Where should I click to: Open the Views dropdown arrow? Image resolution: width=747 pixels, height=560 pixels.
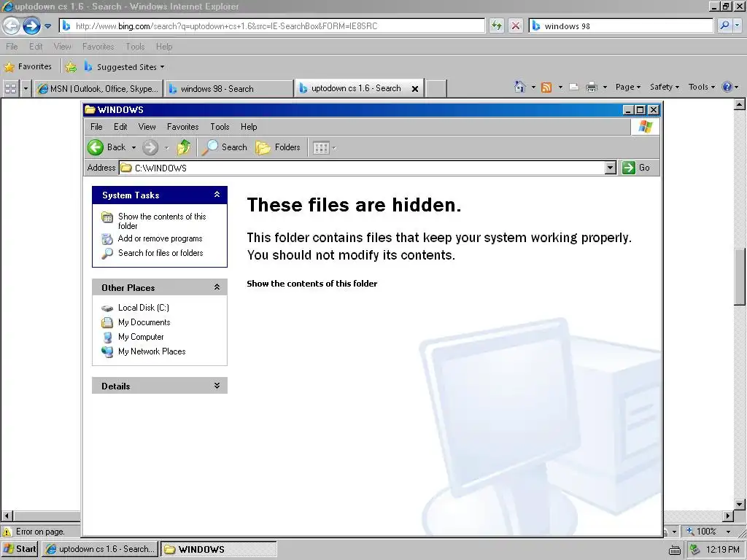coord(334,148)
